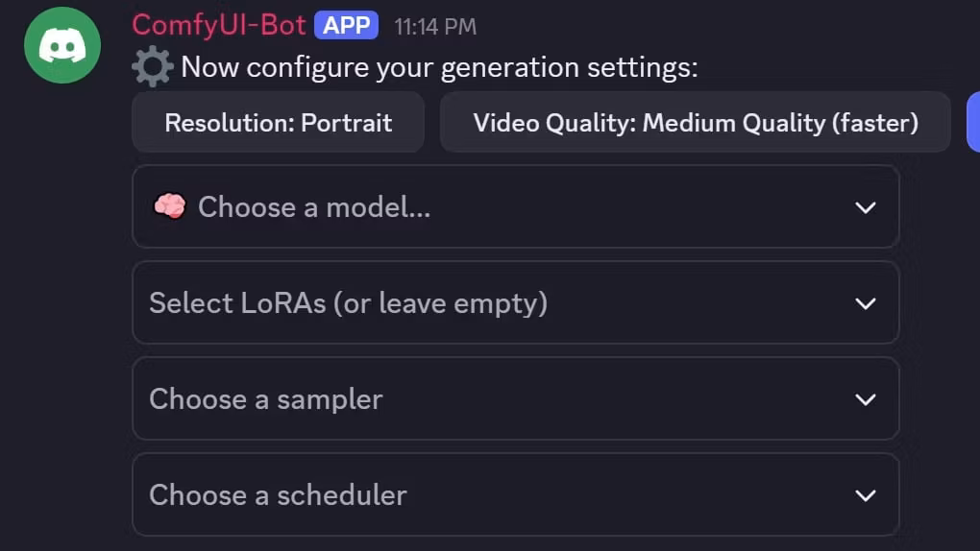Click the APP badge beside the bot name
Screen dimensions: 980x551
pos(346,26)
